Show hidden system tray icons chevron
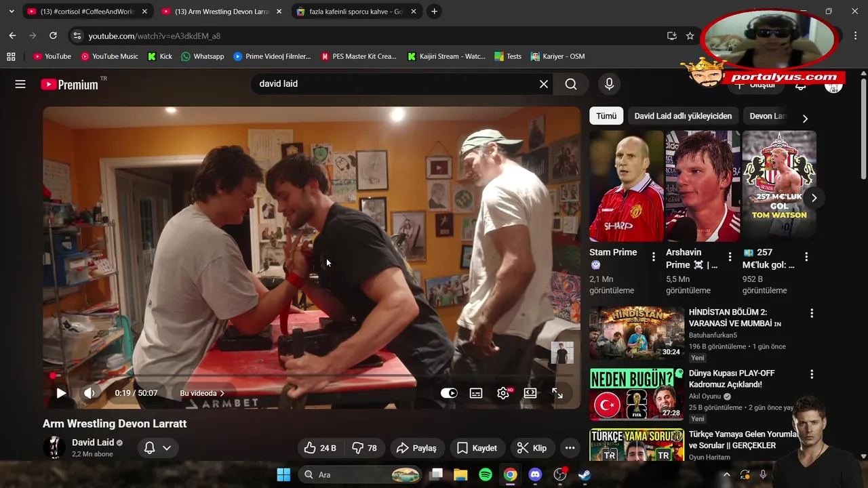868x488 pixels. [x=726, y=474]
